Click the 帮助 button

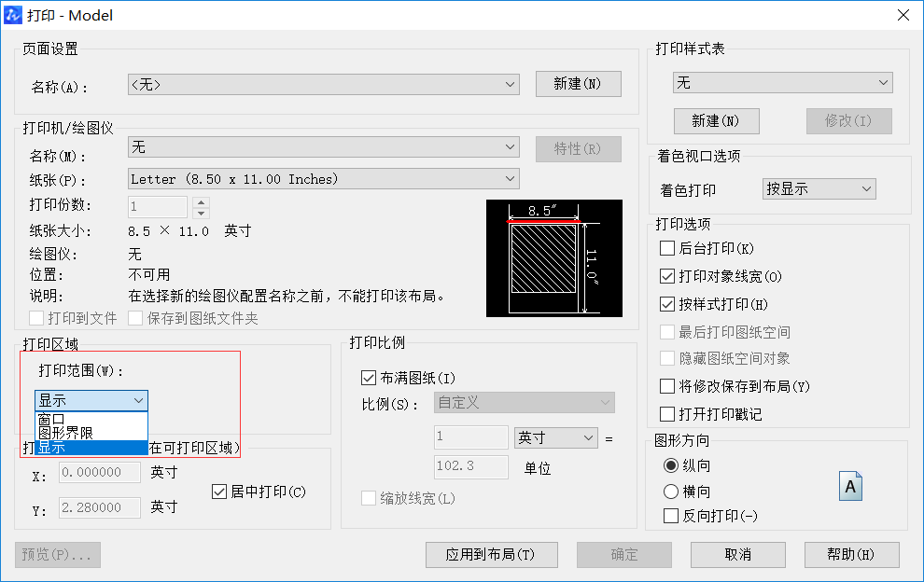tap(851, 554)
